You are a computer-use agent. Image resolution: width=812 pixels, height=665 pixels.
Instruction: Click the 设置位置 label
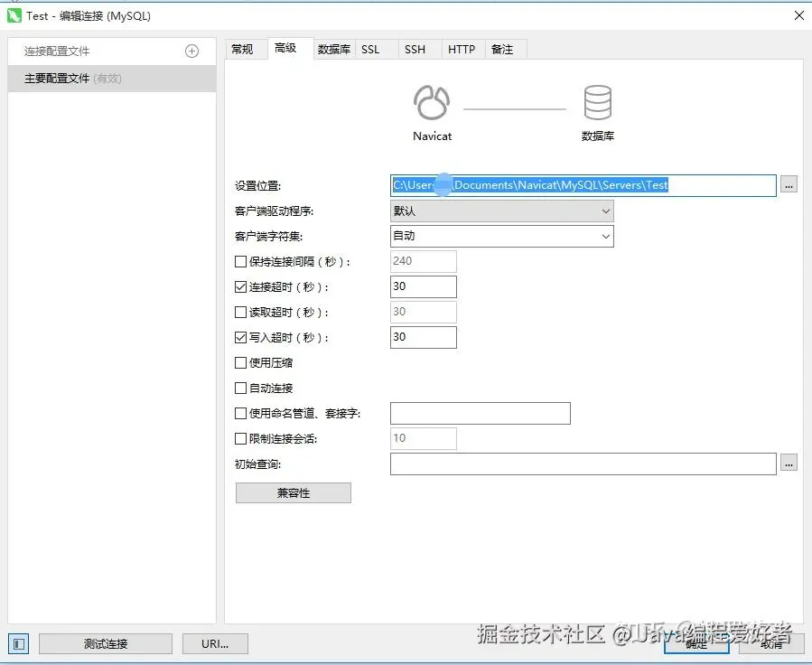tap(257, 186)
